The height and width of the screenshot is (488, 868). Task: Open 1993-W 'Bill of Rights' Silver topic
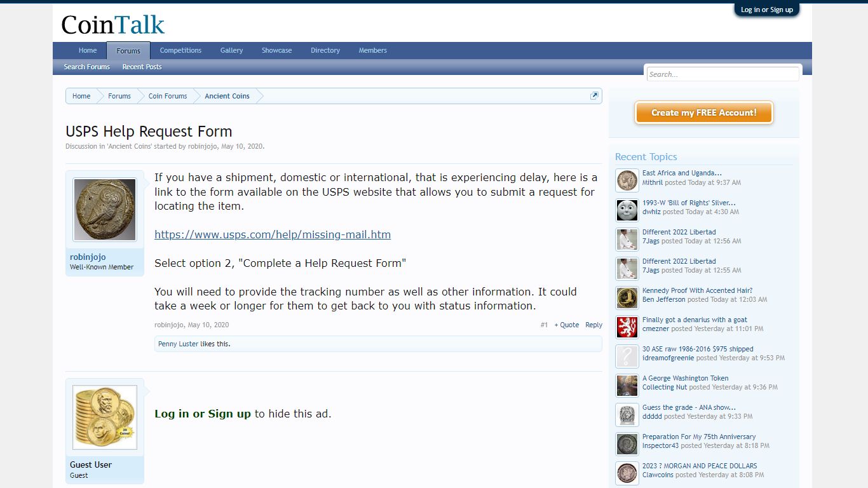(x=689, y=203)
